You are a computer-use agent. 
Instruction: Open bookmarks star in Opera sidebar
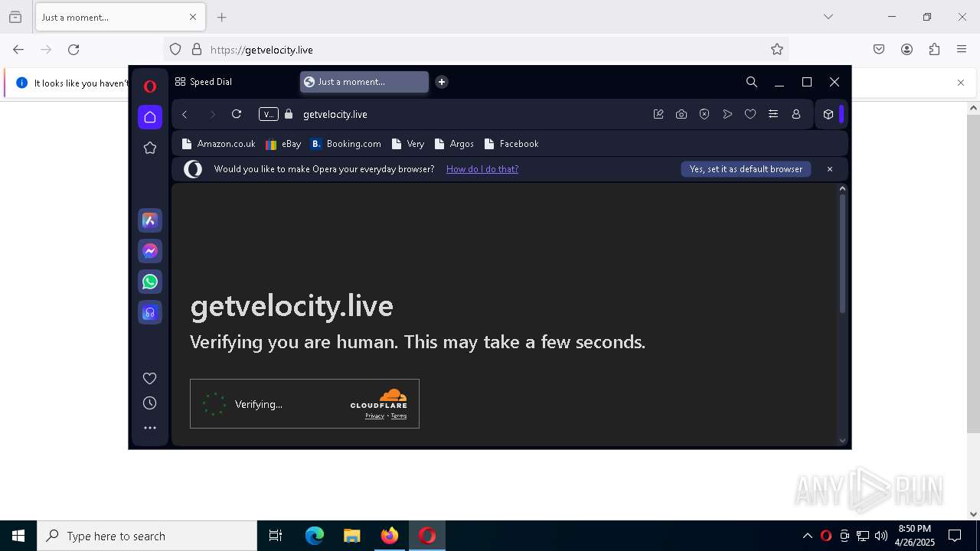pos(150,148)
